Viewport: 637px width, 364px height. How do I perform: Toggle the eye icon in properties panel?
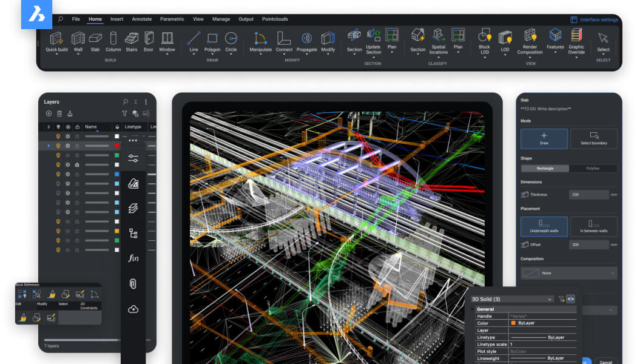tap(571, 299)
